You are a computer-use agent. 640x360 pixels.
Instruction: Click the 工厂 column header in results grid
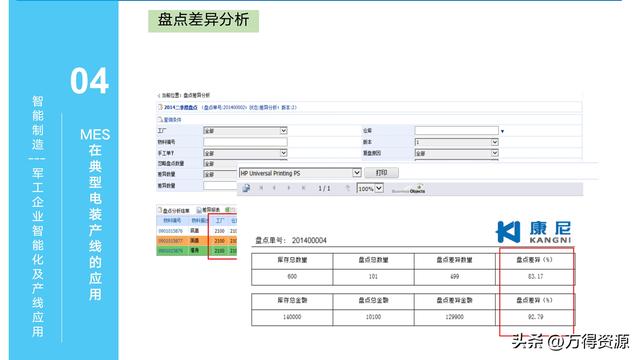point(220,220)
